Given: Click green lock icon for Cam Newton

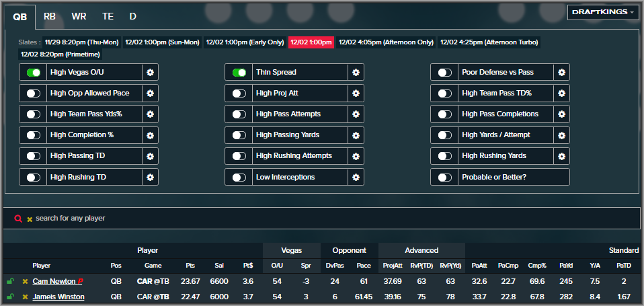Looking at the screenshot, I should coord(9,281).
